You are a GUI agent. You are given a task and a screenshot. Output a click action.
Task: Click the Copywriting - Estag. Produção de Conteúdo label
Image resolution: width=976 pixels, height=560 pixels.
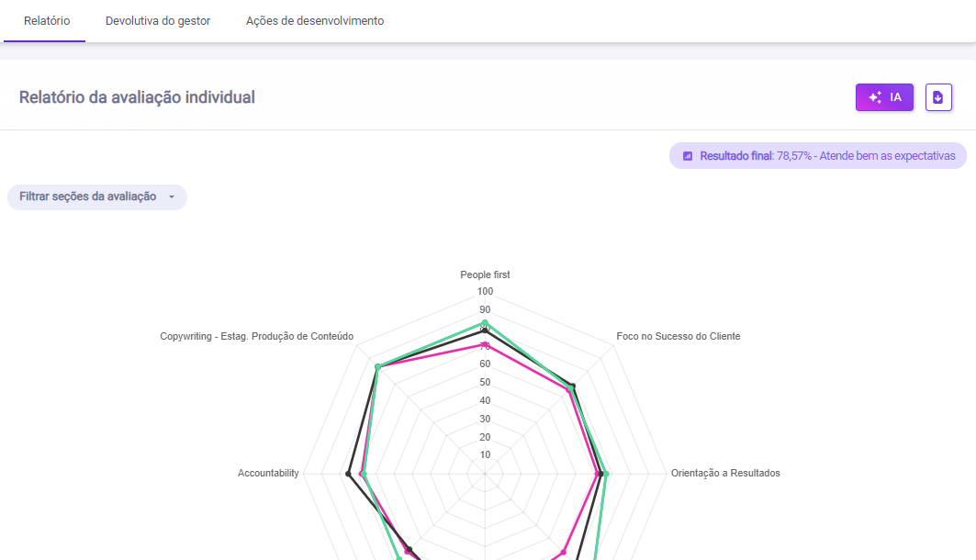[256, 336]
